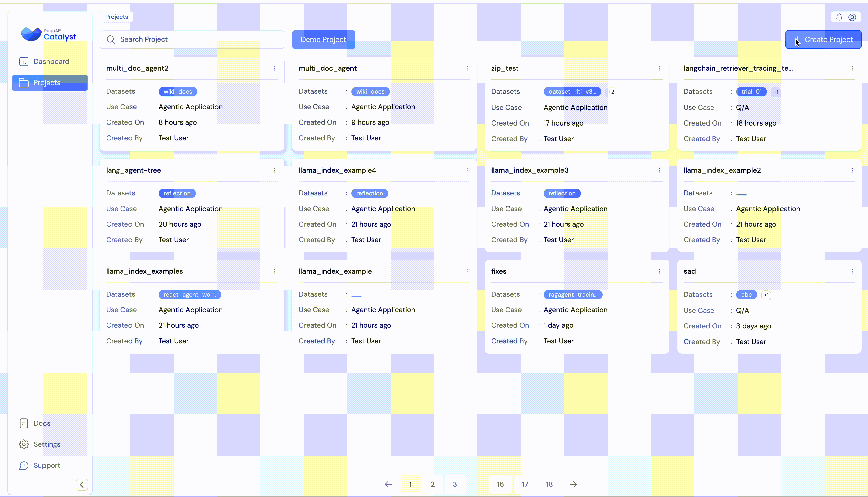This screenshot has width=868, height=497.
Task: Open Support in sidebar
Action: (47, 465)
